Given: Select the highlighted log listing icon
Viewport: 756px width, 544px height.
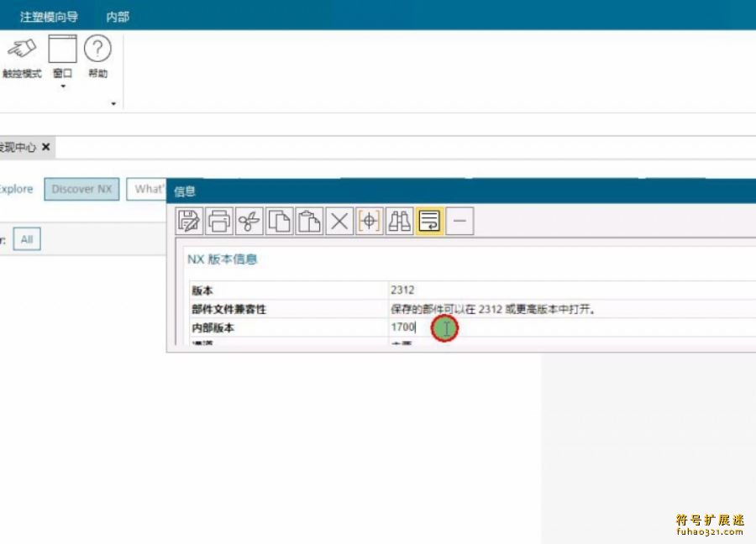Looking at the screenshot, I should [429, 221].
